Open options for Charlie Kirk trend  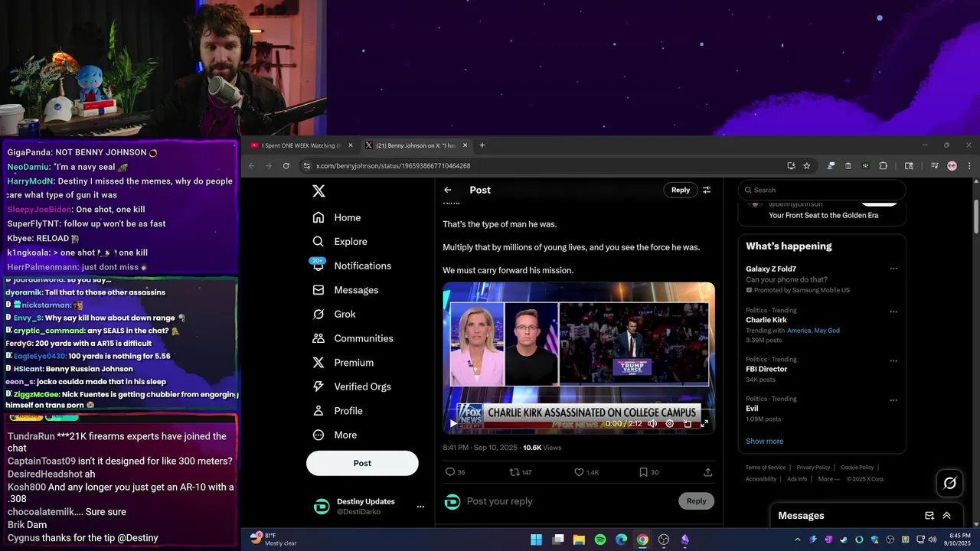(x=893, y=310)
